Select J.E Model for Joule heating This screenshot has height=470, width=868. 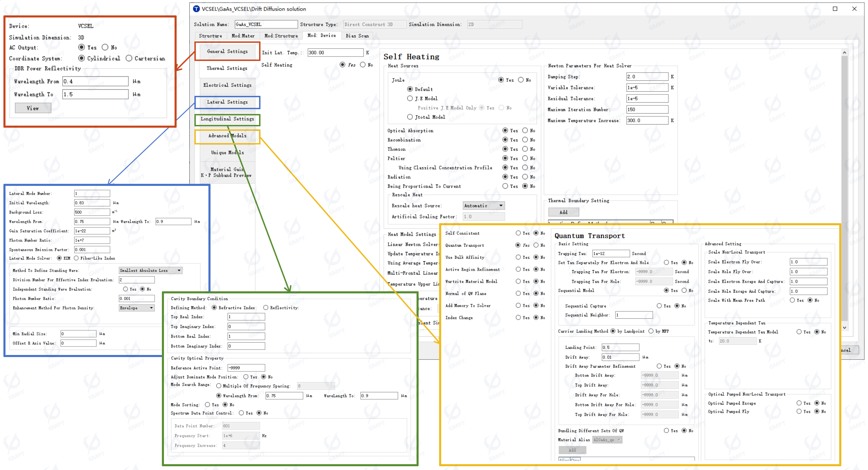410,98
